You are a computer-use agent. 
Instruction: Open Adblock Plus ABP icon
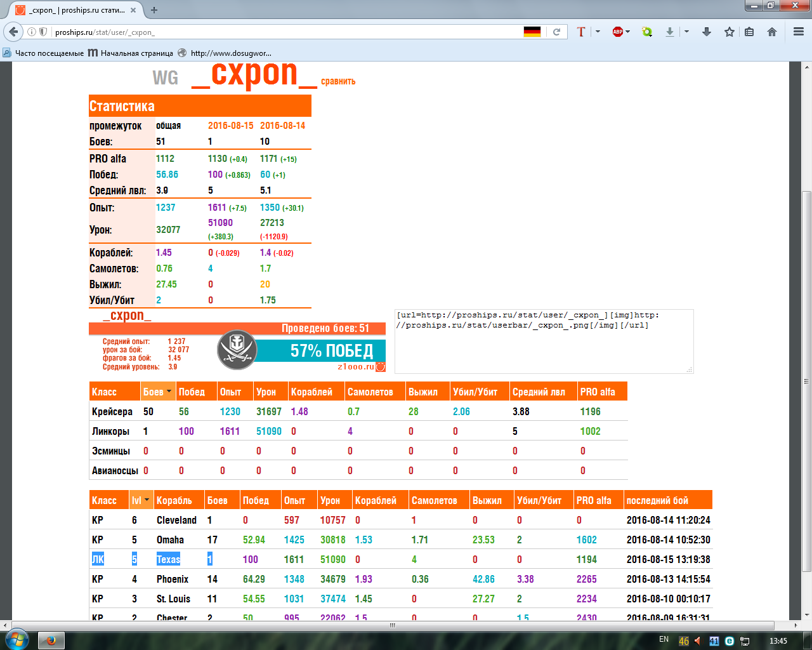coord(617,32)
